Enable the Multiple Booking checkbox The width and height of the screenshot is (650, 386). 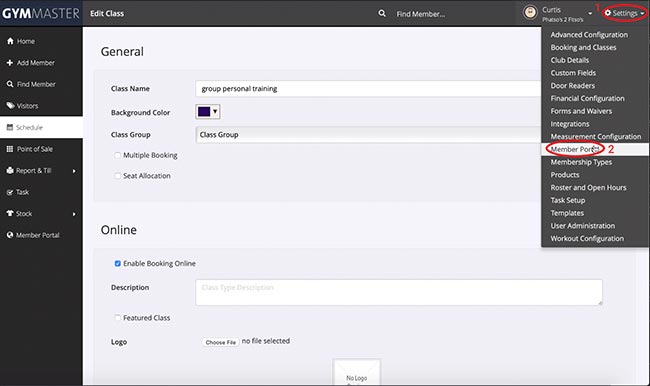point(118,155)
